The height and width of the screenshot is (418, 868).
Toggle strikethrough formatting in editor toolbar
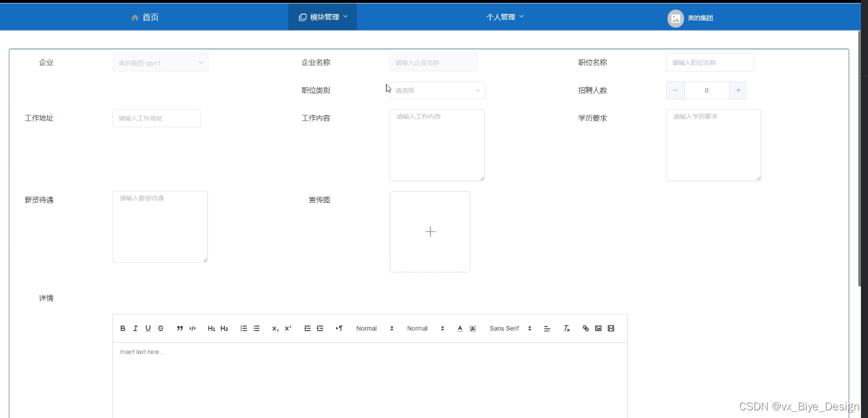(x=161, y=328)
